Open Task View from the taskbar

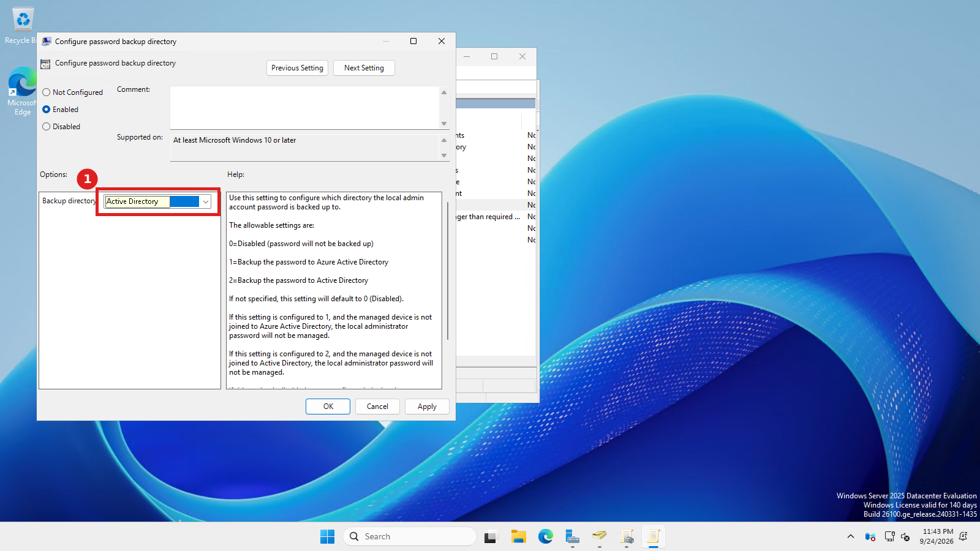(491, 537)
